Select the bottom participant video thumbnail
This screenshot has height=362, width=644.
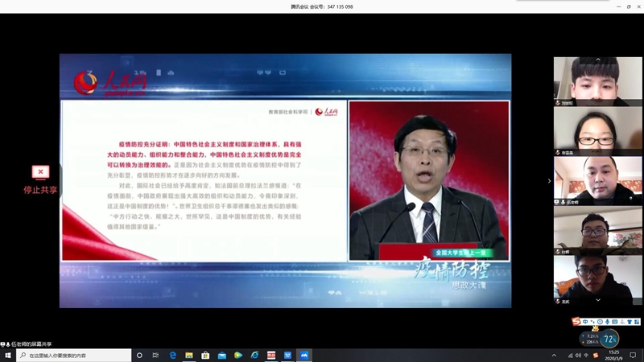pyautogui.click(x=597, y=280)
